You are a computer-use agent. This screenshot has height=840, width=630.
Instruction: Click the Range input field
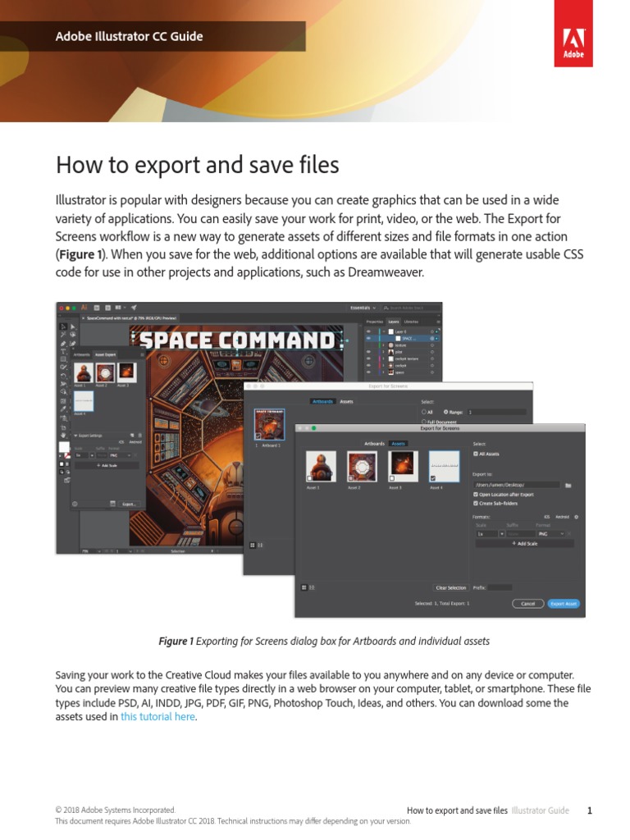pyautogui.click(x=496, y=412)
